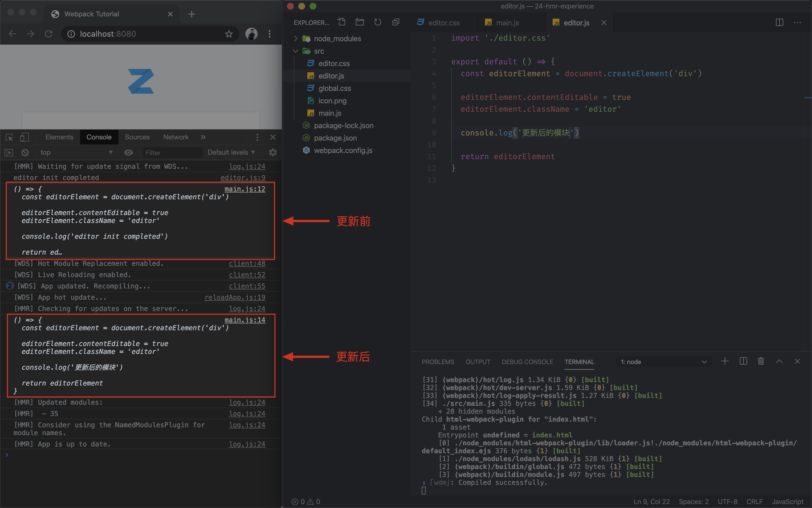Refresh the Explorer tree
Image resolution: width=812 pixels, height=508 pixels.
(x=378, y=22)
